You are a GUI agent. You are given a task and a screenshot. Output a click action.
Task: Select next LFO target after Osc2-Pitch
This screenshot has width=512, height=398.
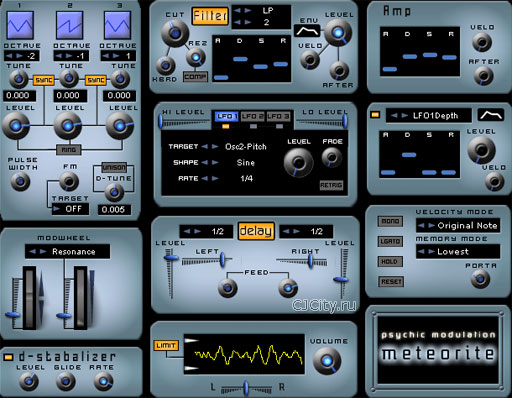[x=215, y=147]
